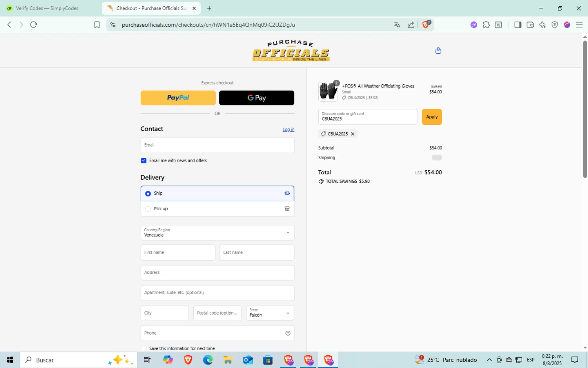Click the translate page icon
Screen dimensions: 588x368
click(x=397, y=25)
